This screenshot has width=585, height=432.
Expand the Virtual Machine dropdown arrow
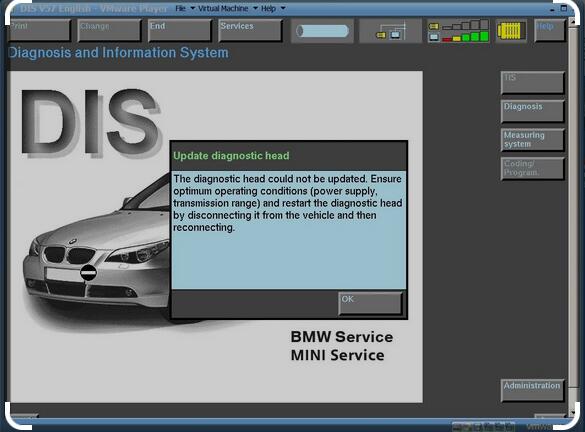[x=256, y=8]
